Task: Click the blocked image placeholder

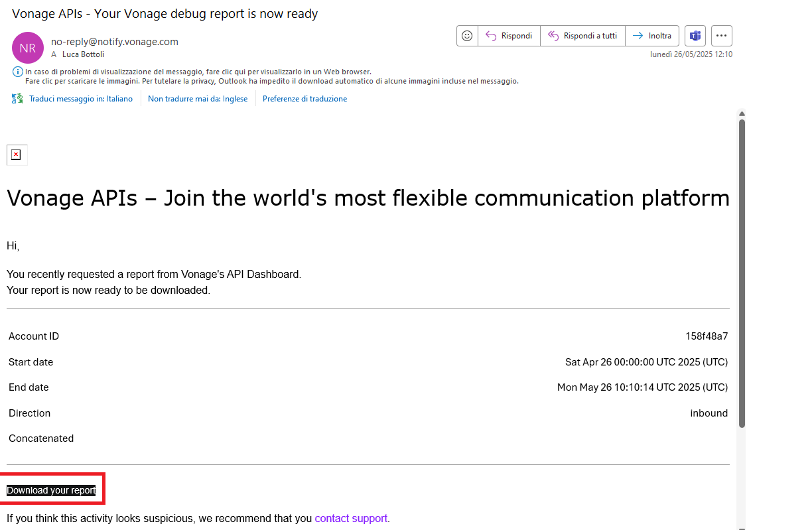Action: (17, 155)
